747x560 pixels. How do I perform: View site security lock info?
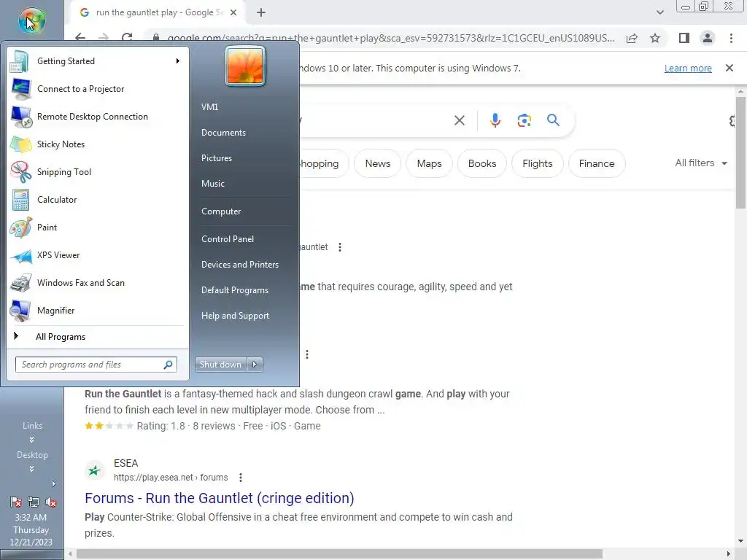pos(156,38)
